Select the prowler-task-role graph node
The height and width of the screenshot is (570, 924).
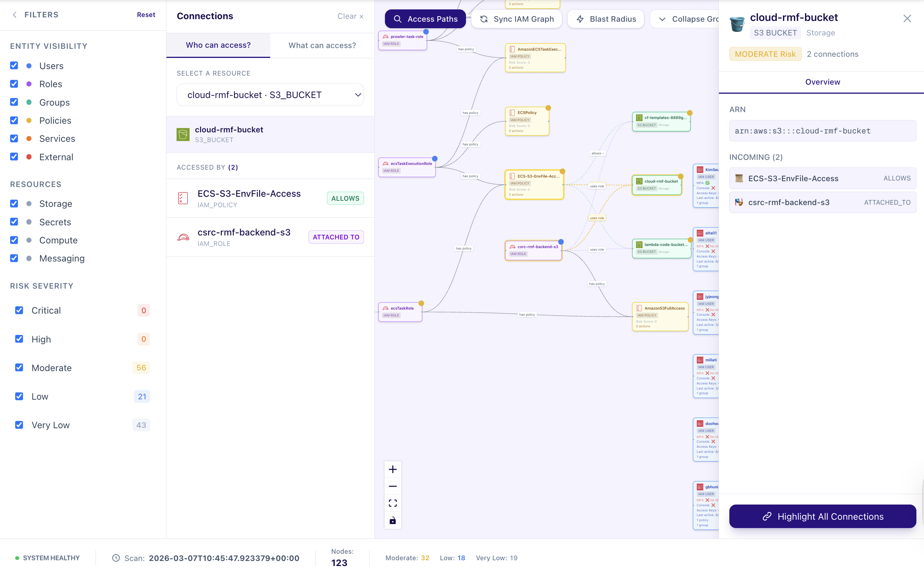[402, 40]
